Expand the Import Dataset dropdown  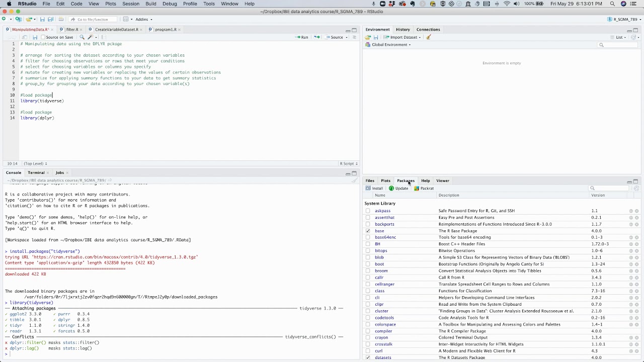click(x=403, y=37)
